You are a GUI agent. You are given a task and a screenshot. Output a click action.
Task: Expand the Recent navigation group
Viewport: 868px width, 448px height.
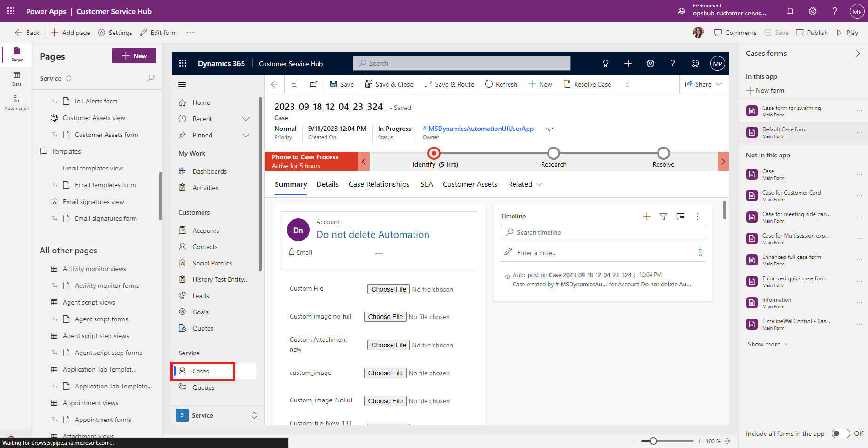pyautogui.click(x=246, y=119)
